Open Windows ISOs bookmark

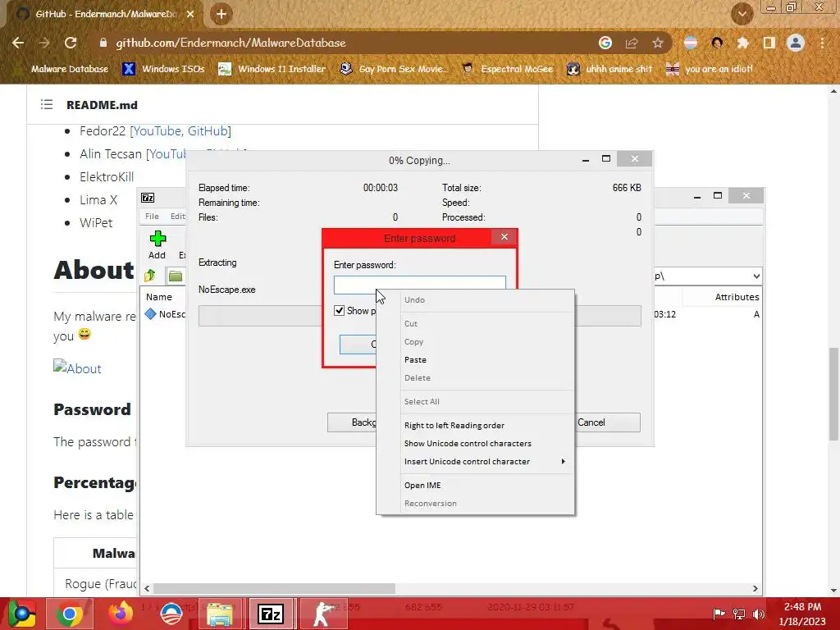163,69
